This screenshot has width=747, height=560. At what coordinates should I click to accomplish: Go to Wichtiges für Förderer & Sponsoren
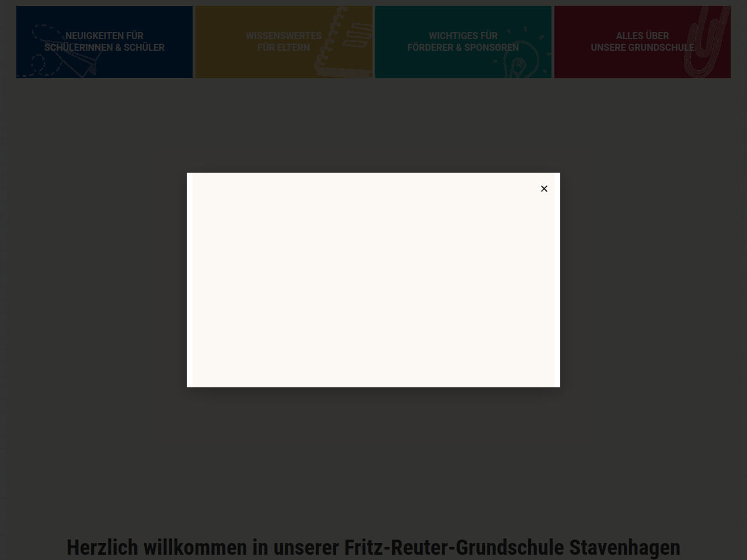click(463, 41)
